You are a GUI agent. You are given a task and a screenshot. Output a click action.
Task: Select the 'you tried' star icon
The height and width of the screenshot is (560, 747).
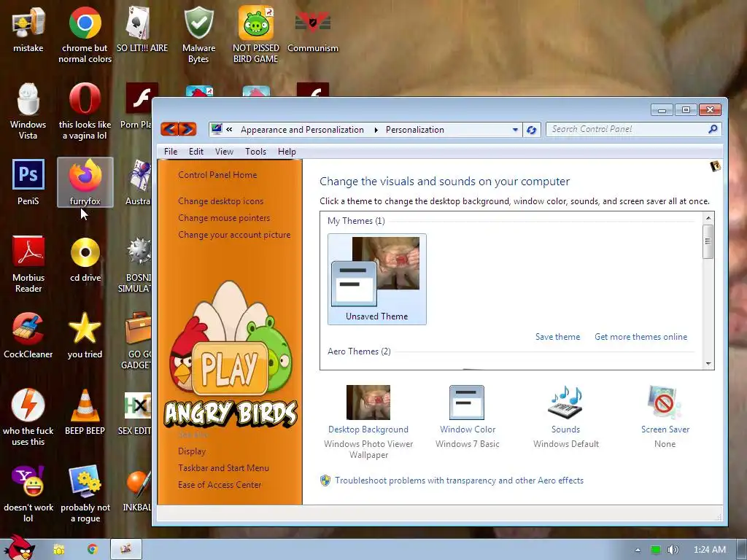85,335
